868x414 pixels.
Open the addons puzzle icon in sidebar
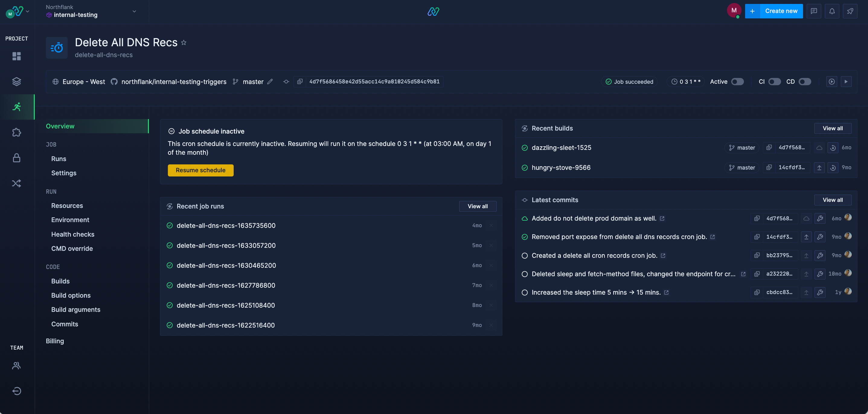pyautogui.click(x=17, y=132)
